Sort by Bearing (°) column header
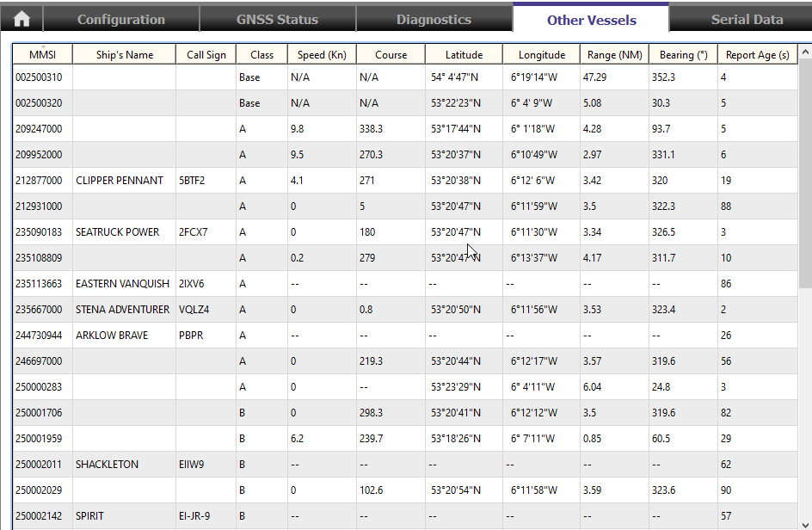The height and width of the screenshot is (530, 812). (683, 54)
